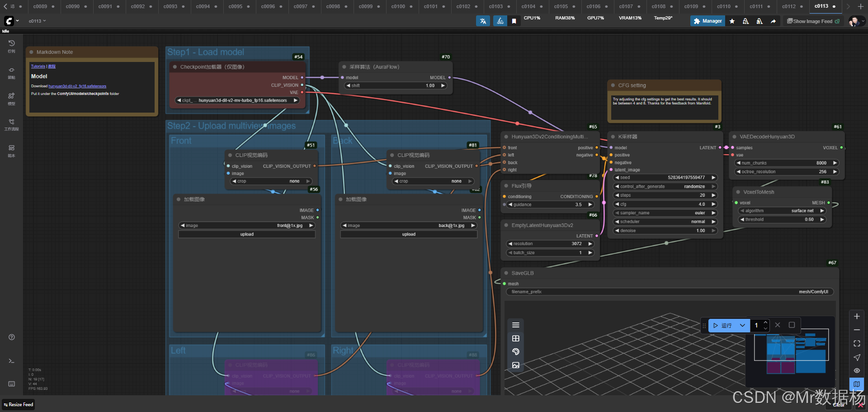Open hunyuan3d-dit-v2_fp16.safetensors download link

click(x=77, y=86)
